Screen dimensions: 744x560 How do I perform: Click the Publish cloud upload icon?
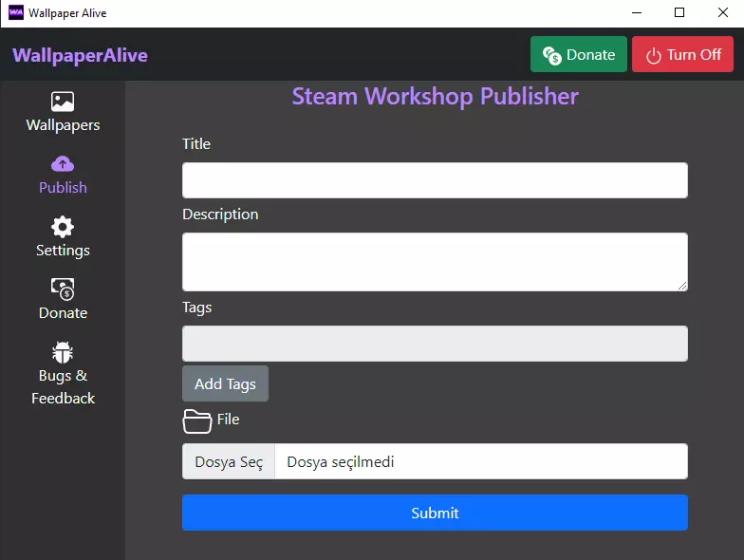(63, 164)
